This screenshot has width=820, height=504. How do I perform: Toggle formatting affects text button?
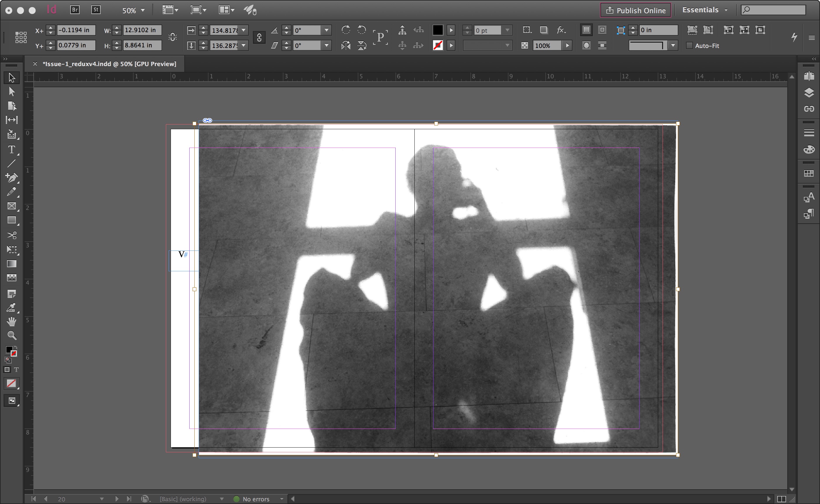pyautogui.click(x=16, y=370)
